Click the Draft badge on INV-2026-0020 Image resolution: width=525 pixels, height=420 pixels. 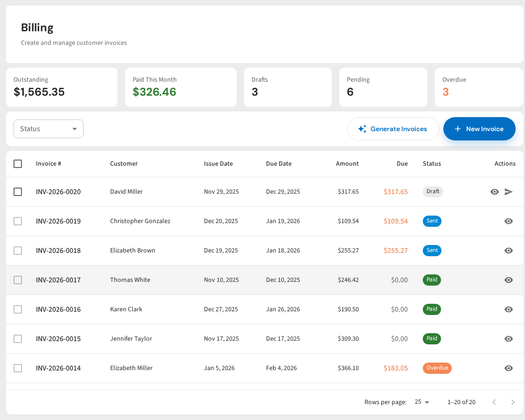433,192
